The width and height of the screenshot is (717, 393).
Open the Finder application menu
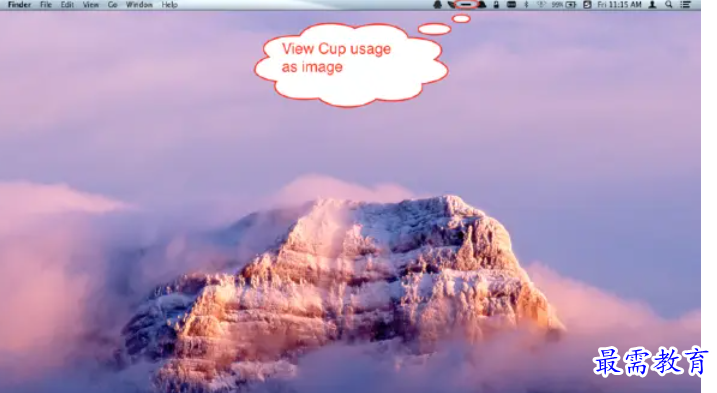[19, 5]
